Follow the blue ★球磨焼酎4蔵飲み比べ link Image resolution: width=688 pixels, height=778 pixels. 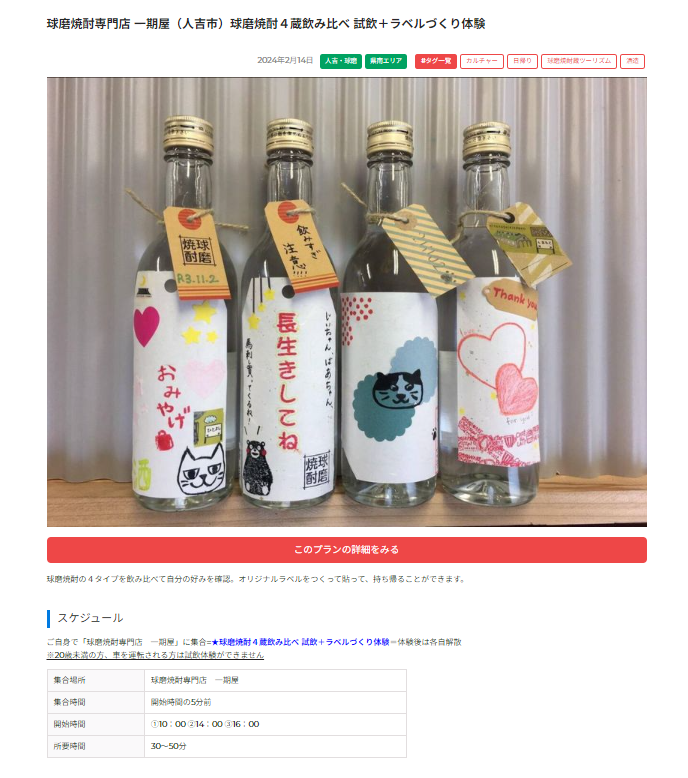point(300,642)
